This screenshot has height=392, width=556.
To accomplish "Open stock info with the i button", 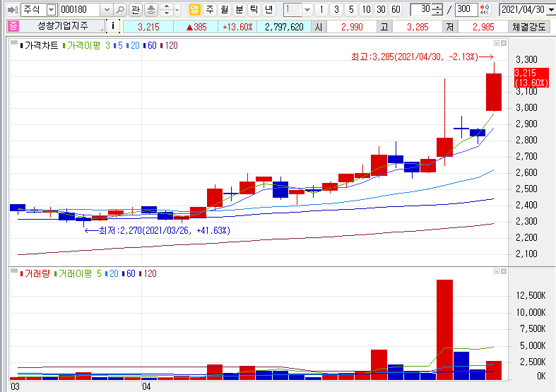I will click(113, 26).
